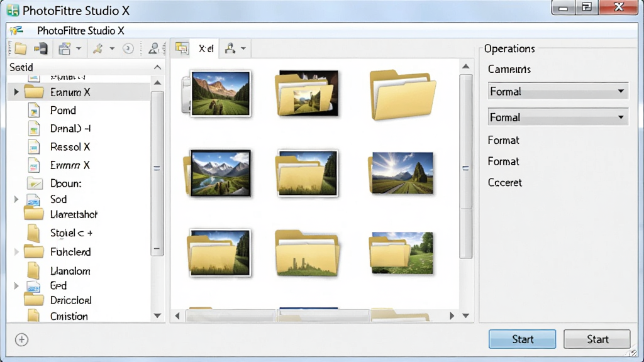Open the bottom center folder with towers
The height and width of the screenshot is (362, 644).
pyautogui.click(x=307, y=253)
